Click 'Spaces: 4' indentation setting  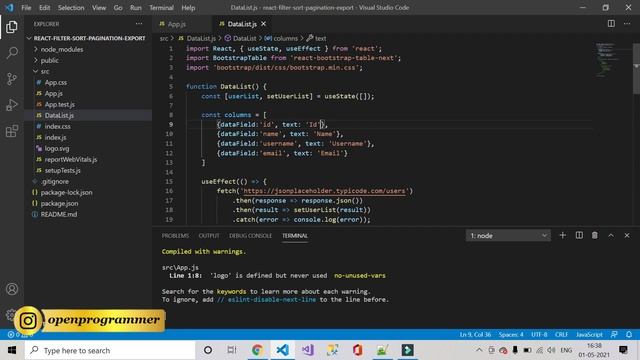511,334
